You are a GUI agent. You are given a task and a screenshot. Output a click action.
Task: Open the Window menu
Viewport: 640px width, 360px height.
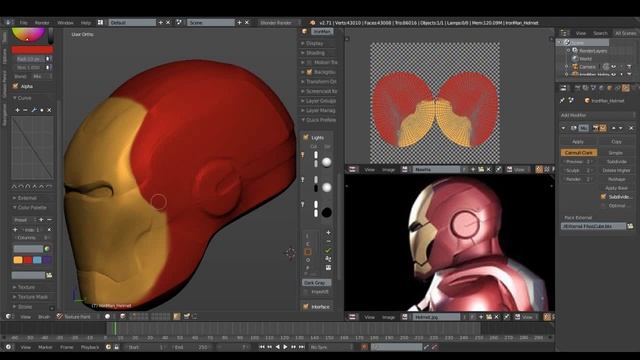(65, 22)
